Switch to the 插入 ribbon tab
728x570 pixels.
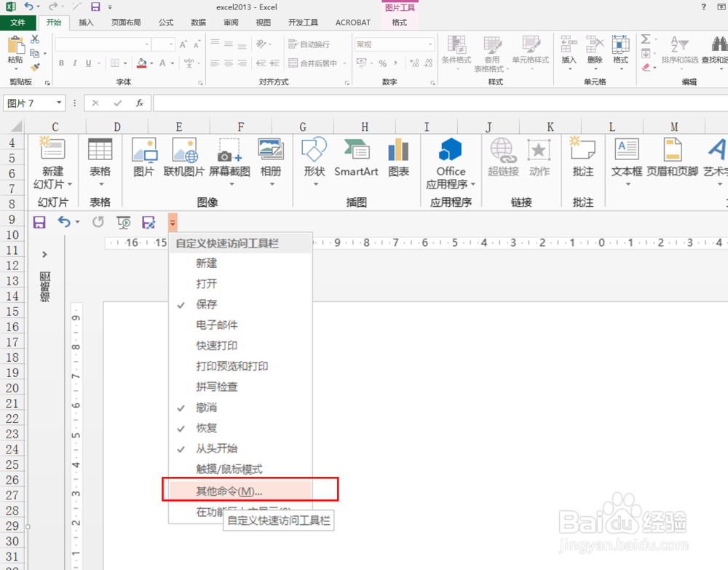pyautogui.click(x=86, y=23)
